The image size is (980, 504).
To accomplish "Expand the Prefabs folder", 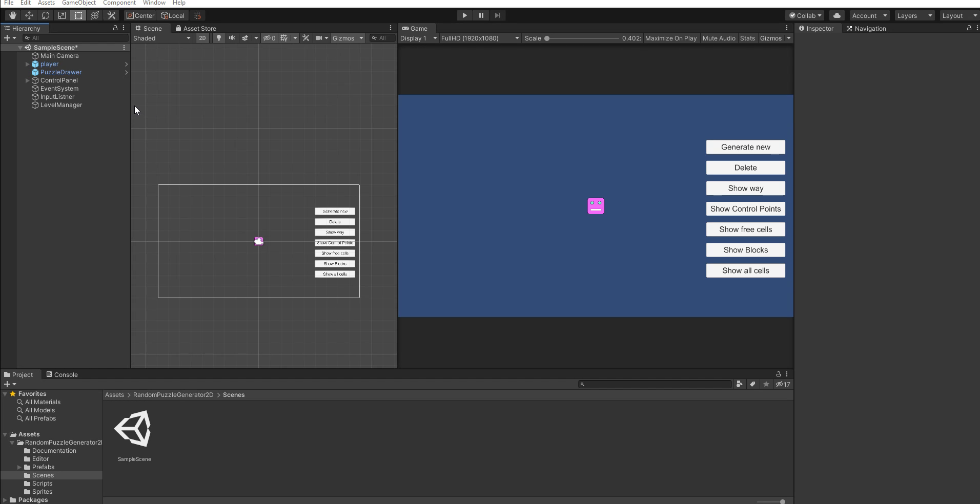I will [19, 467].
